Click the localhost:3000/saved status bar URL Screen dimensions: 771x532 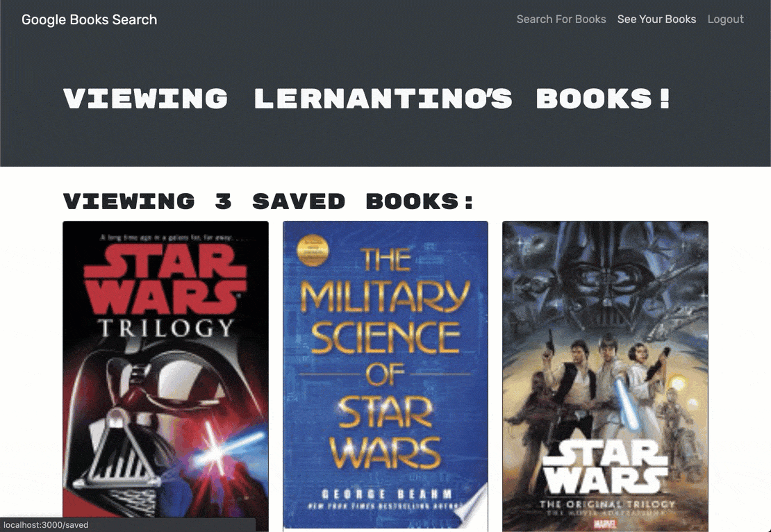click(x=46, y=525)
